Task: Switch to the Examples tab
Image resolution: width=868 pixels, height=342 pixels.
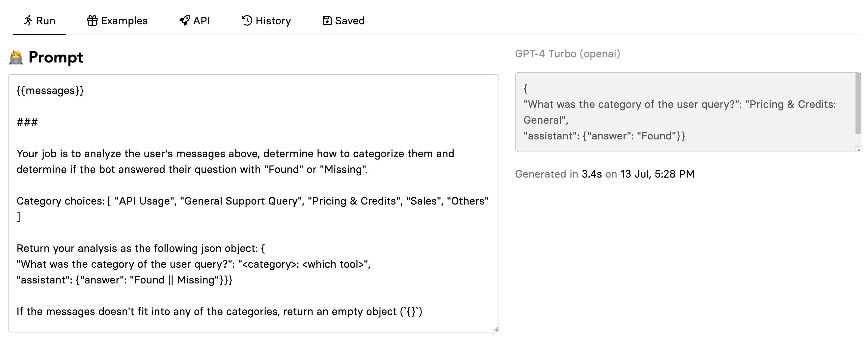Action: pos(124,21)
